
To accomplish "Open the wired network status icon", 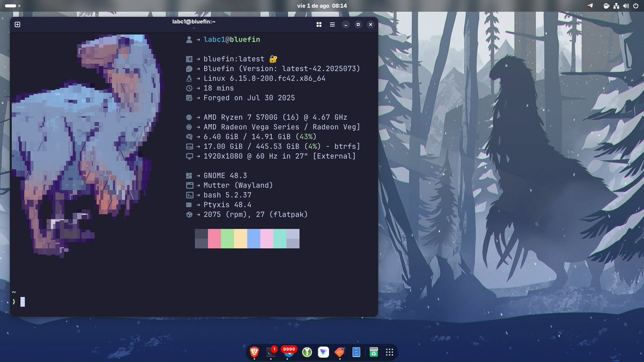I will point(616,5).
